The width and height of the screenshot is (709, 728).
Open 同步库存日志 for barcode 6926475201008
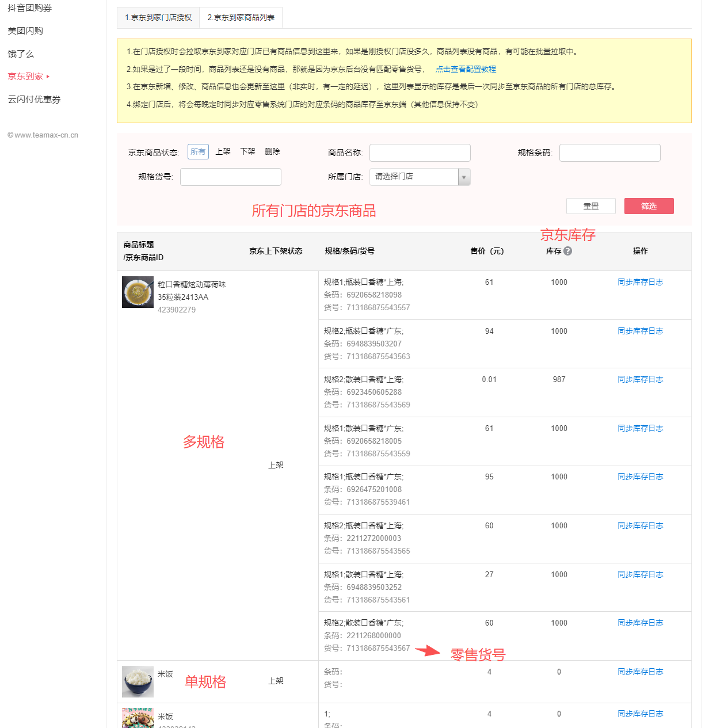click(640, 477)
